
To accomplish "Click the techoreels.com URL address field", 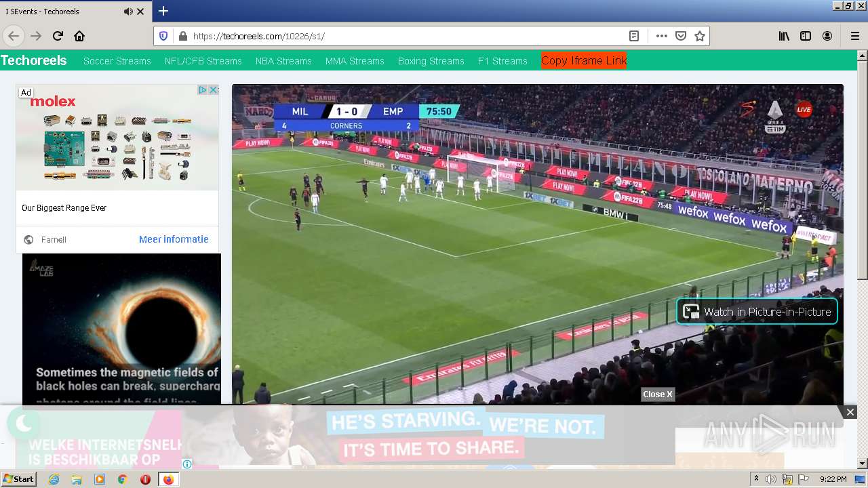I will 407,36.
